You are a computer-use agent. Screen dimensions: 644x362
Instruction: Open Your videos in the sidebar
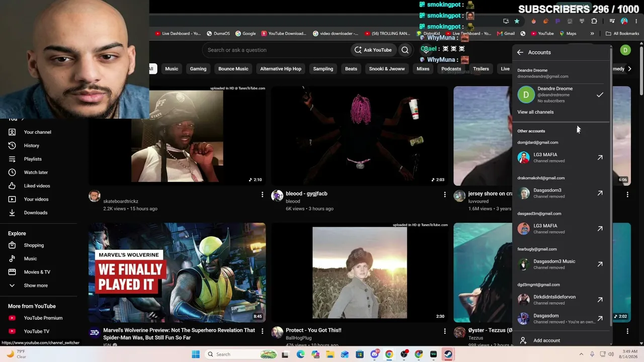click(36, 199)
